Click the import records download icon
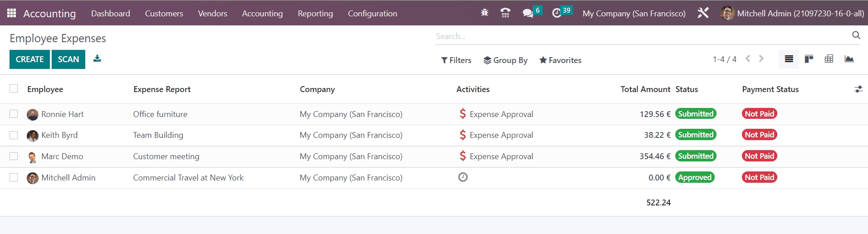 [97, 59]
